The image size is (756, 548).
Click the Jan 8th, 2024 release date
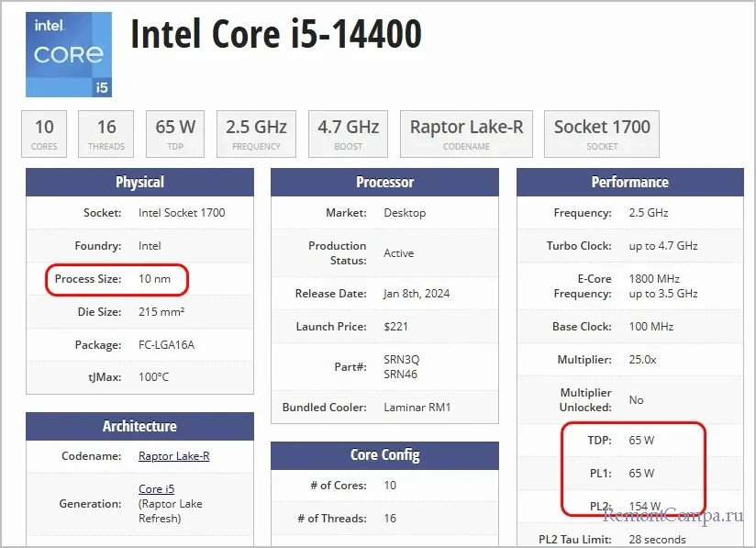tap(417, 294)
